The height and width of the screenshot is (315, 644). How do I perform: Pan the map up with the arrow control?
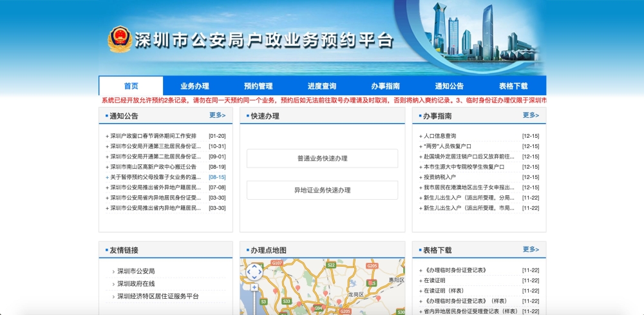click(x=254, y=266)
